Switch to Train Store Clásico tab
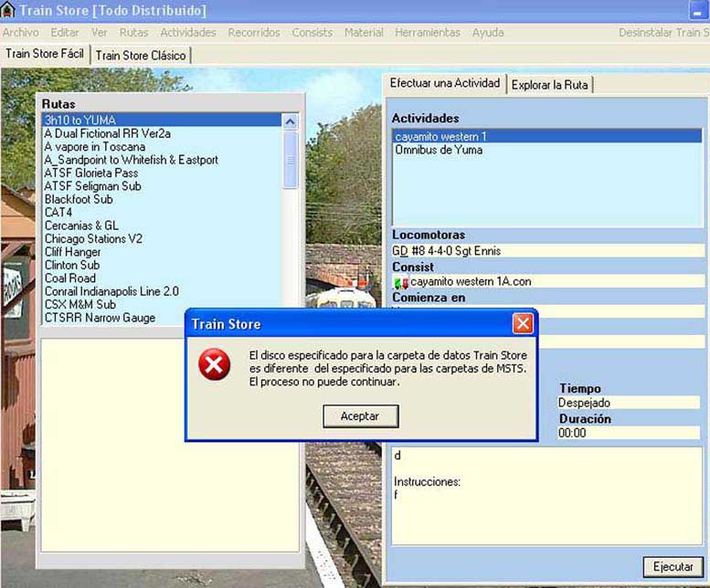This screenshot has width=710, height=588. [x=141, y=56]
